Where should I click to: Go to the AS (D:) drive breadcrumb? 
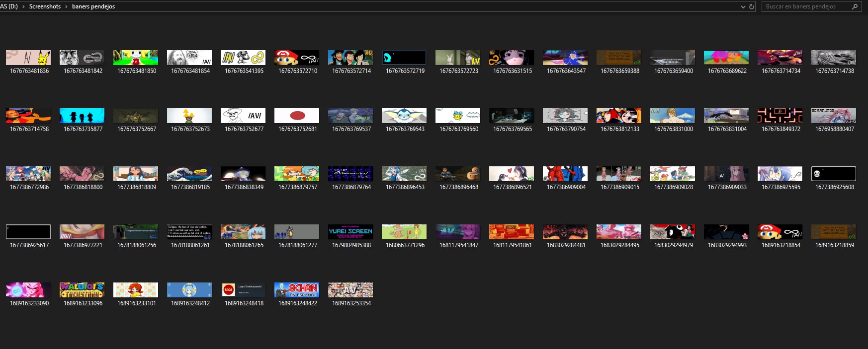pyautogui.click(x=9, y=6)
